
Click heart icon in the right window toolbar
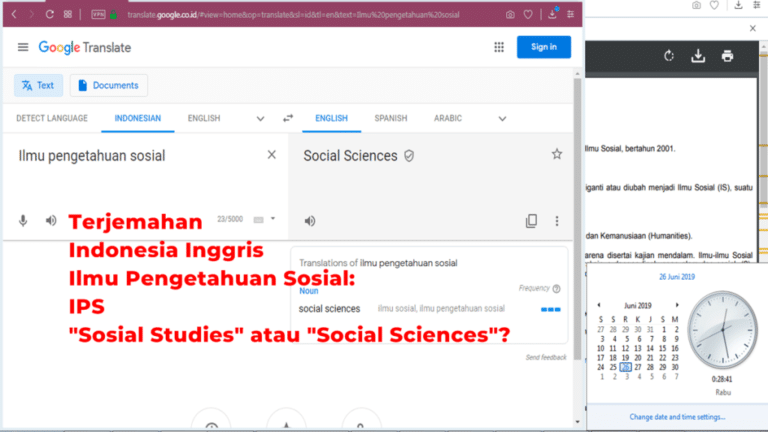point(715,5)
